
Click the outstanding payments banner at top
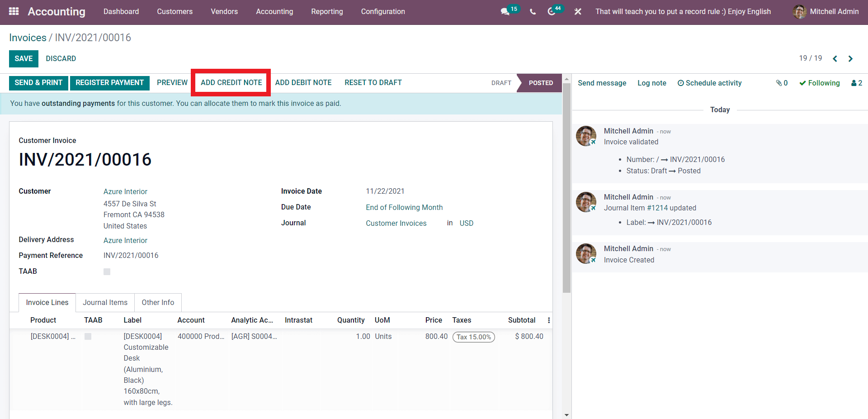click(x=175, y=104)
